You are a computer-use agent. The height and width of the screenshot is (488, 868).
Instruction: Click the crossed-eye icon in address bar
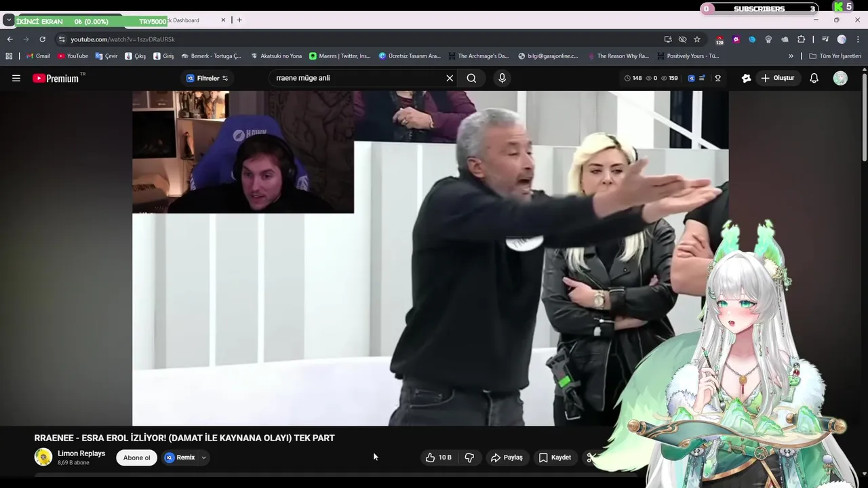(x=683, y=39)
